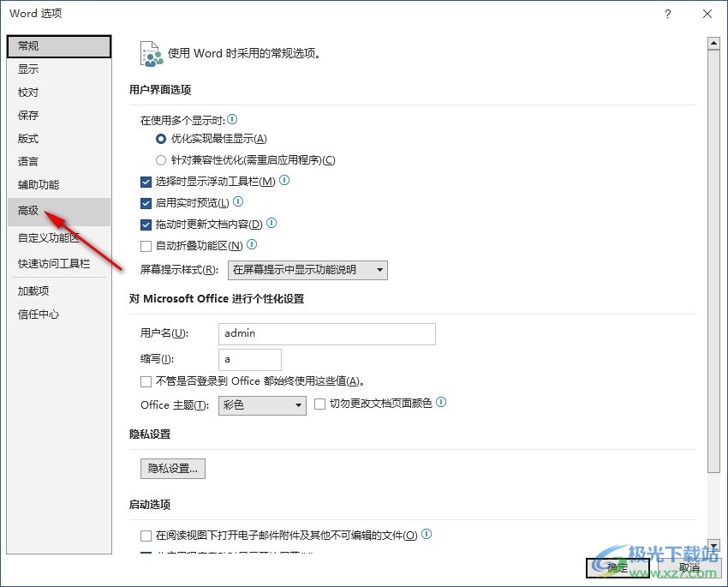The image size is (728, 587).
Task: Click the 取消 button
Action: (x=689, y=567)
